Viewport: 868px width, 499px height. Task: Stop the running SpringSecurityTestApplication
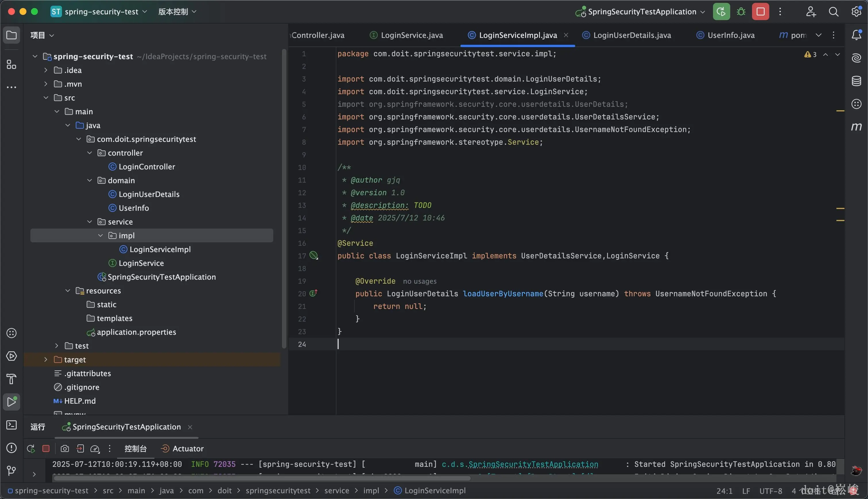click(x=760, y=12)
